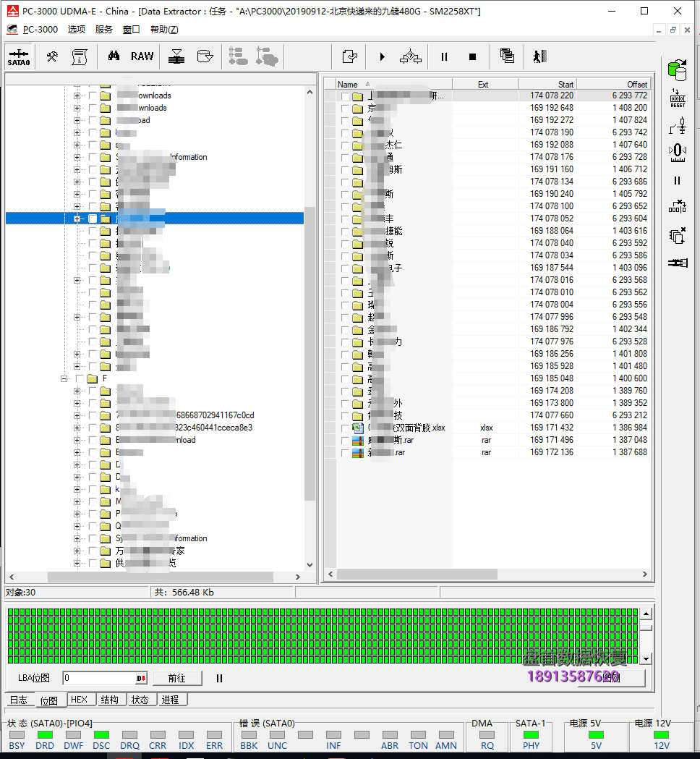
Task: Tick the checkbox of the file row with Start 174 078 220
Action: pyautogui.click(x=345, y=96)
